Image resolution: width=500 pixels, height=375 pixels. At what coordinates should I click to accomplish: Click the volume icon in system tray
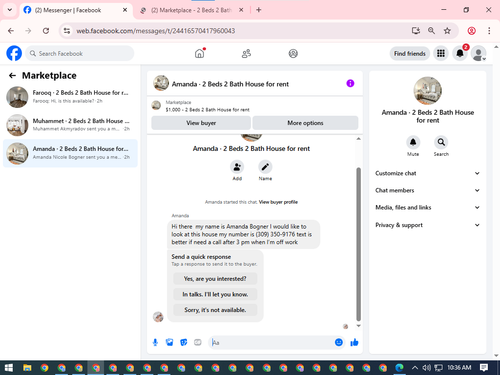[426, 368]
